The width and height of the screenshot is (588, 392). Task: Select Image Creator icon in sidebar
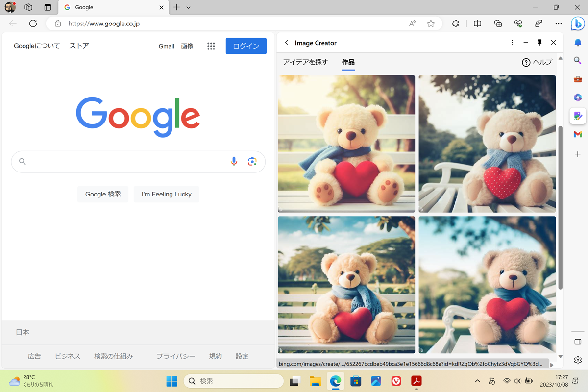578,116
